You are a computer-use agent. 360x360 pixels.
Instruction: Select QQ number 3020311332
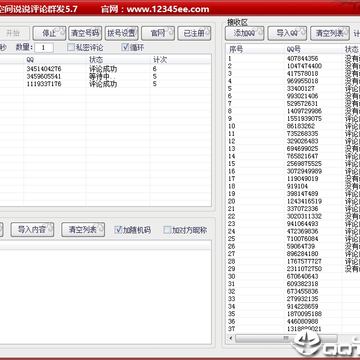[x=304, y=216]
